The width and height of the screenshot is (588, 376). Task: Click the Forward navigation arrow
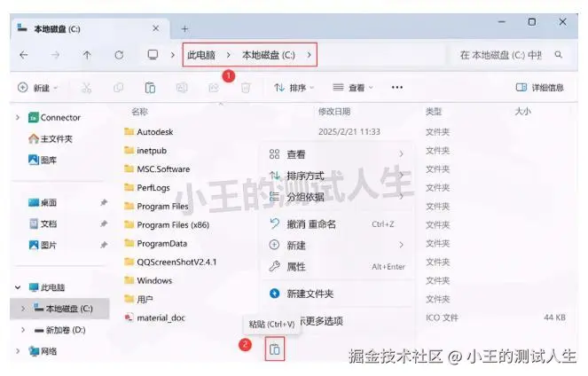coord(56,55)
